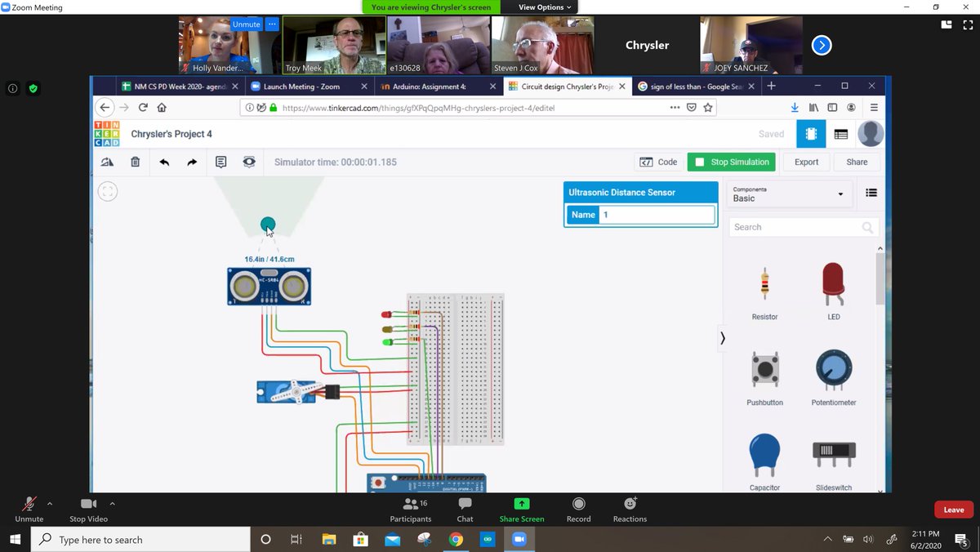Switch to component list view icon

click(841, 134)
